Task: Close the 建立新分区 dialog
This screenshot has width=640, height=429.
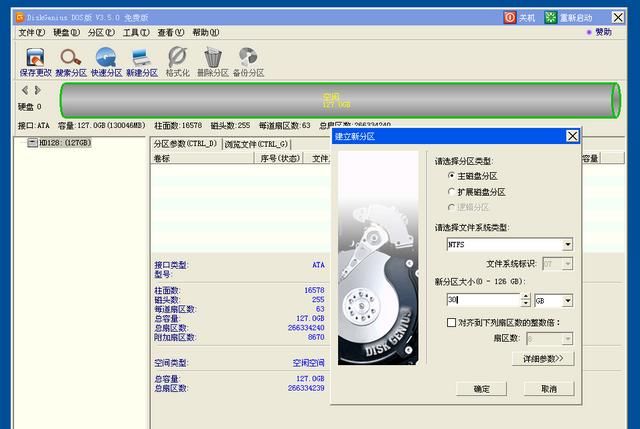Action: [x=572, y=136]
